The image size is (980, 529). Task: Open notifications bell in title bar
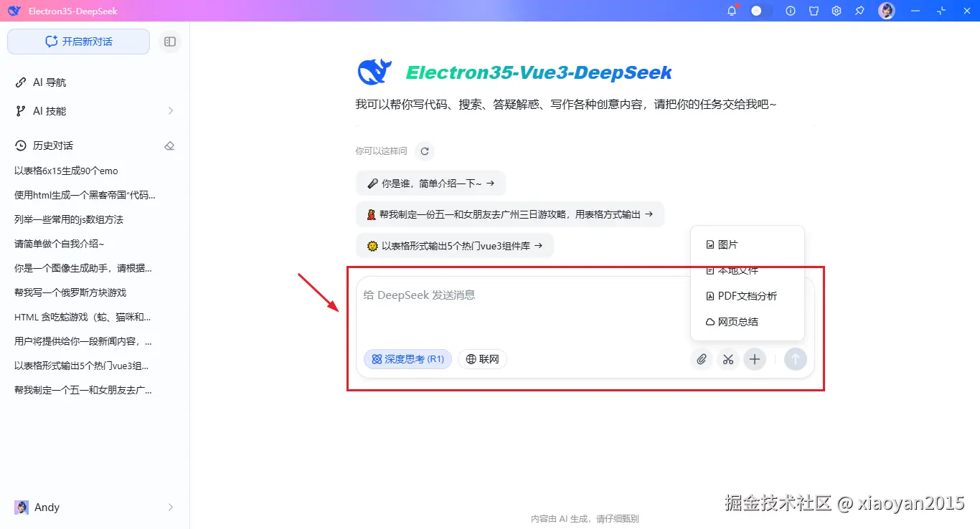(732, 11)
